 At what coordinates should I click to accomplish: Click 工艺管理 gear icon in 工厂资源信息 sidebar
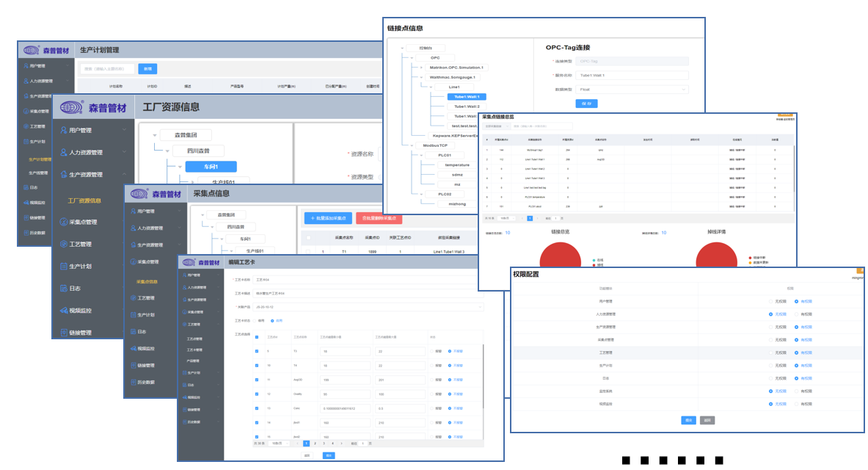pyautogui.click(x=64, y=244)
